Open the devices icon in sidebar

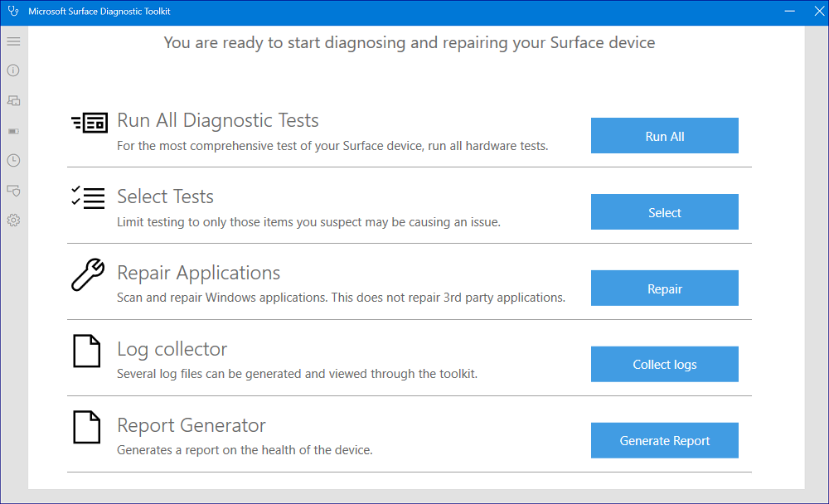pyautogui.click(x=13, y=100)
